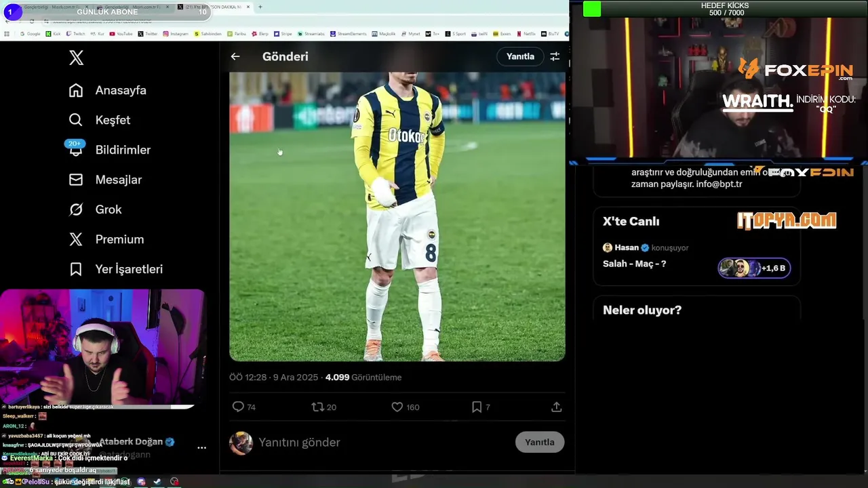Image resolution: width=868 pixels, height=488 pixels.
Task: Open the Twitch bookmark
Action: click(x=75, y=33)
